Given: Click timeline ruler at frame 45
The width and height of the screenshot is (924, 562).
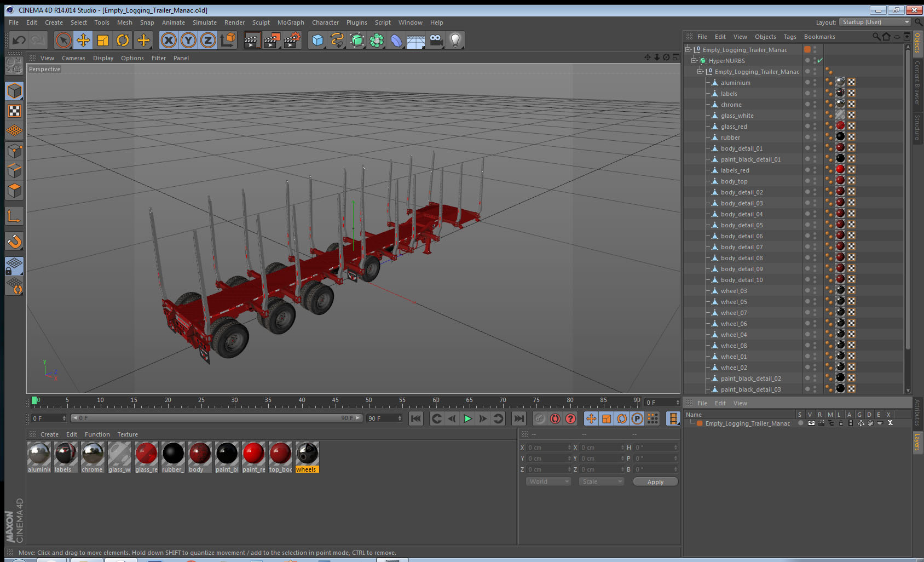Looking at the screenshot, I should tap(336, 402).
